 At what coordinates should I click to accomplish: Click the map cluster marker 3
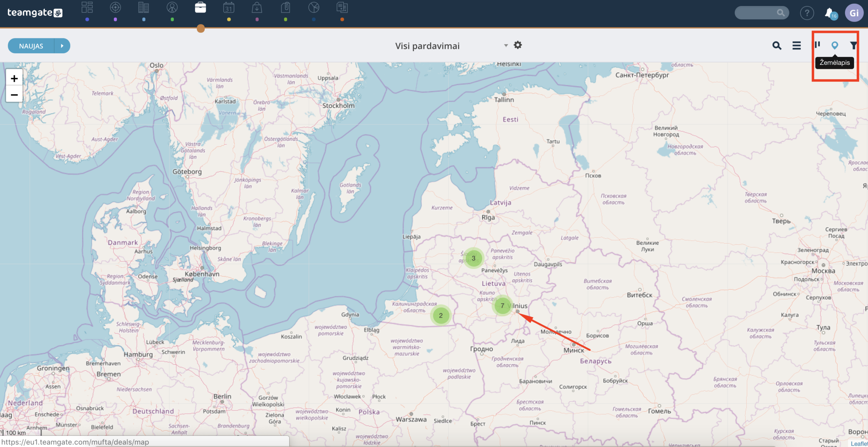click(474, 258)
